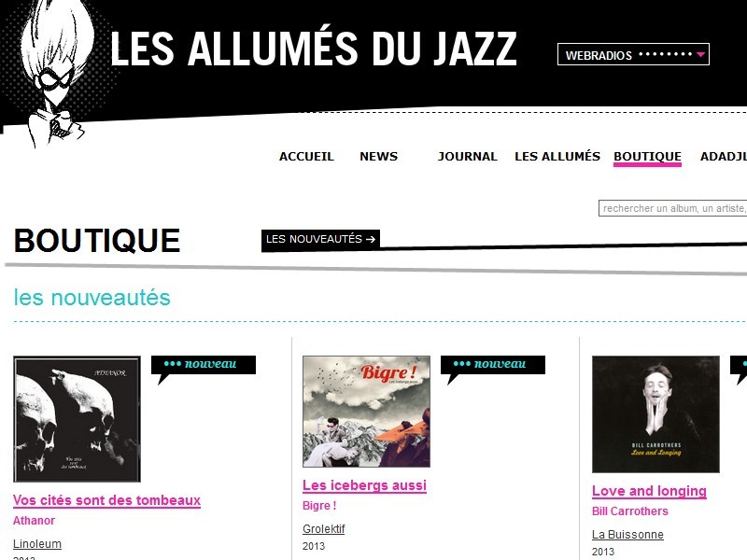
Task: Open the Vos cités sont des tombeaux cover
Action: pos(78,419)
